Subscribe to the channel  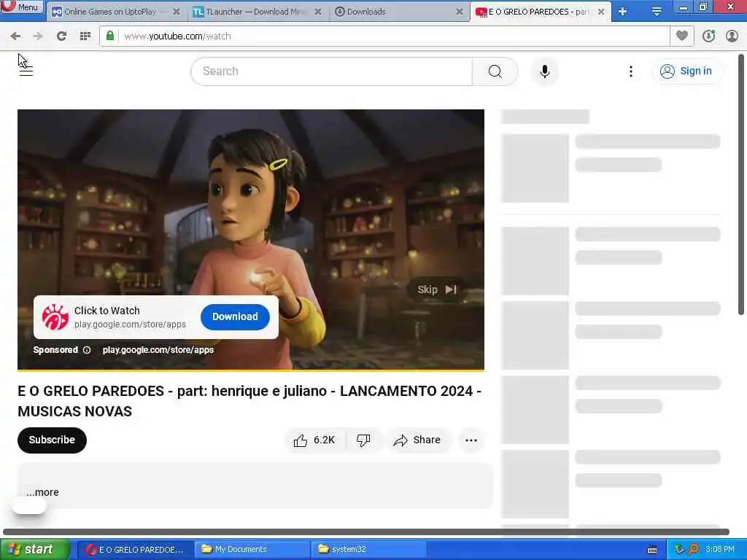pos(52,440)
